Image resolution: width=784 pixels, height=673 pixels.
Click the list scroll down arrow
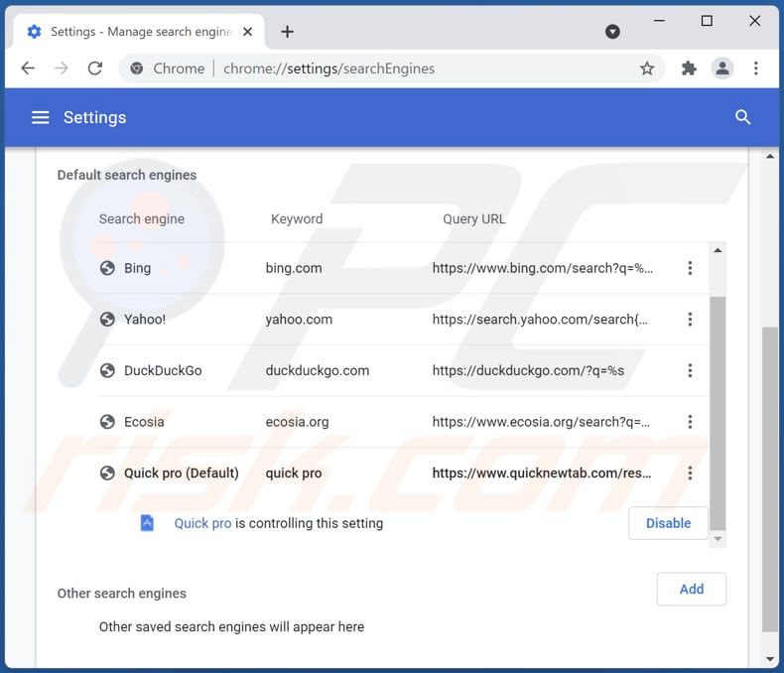[x=718, y=539]
